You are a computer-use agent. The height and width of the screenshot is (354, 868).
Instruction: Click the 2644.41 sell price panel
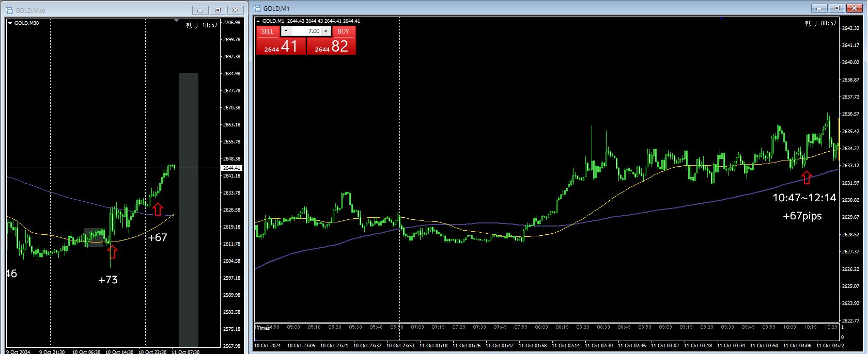[x=281, y=46]
